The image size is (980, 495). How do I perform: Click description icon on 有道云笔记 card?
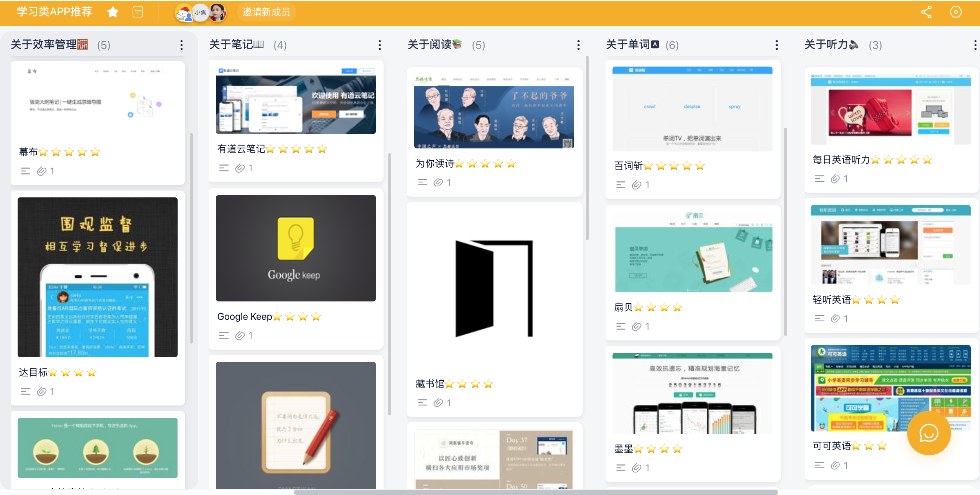point(224,168)
